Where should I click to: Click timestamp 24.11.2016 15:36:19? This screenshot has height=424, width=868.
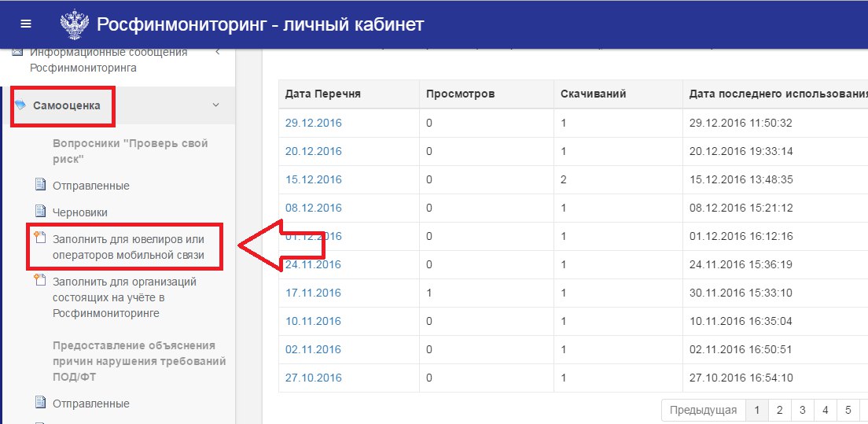(x=741, y=264)
